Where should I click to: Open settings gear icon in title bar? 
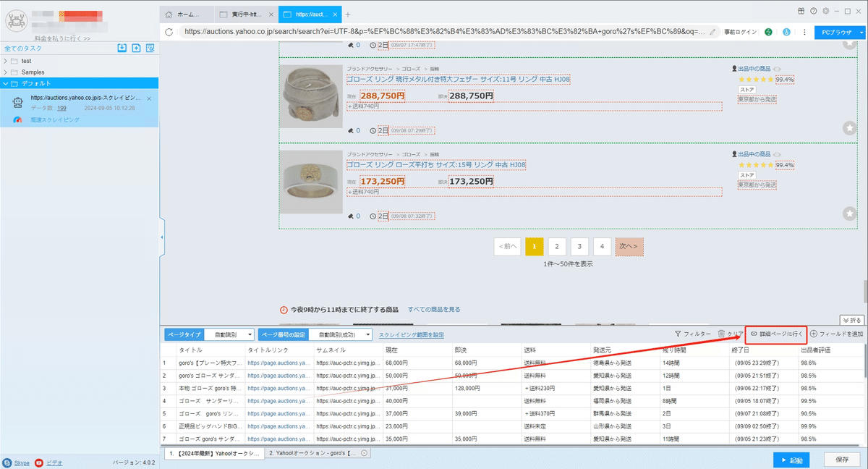pos(825,11)
